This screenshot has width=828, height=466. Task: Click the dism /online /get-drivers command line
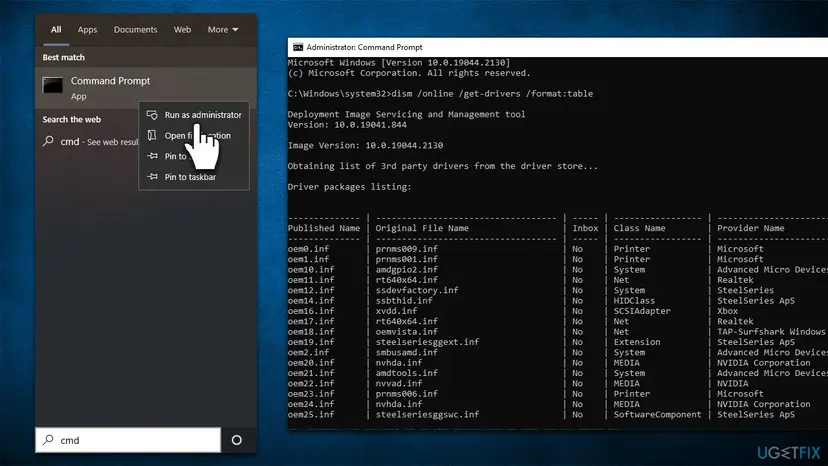(x=440, y=94)
